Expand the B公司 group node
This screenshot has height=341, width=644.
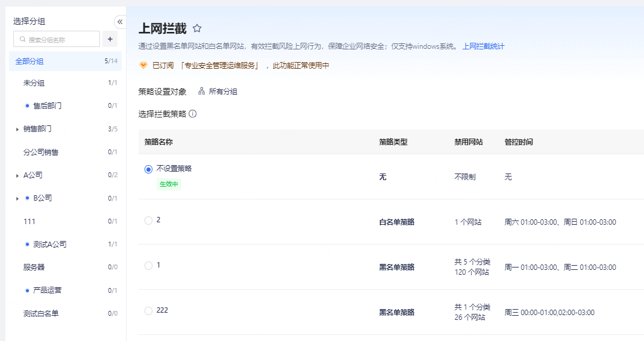click(17, 198)
